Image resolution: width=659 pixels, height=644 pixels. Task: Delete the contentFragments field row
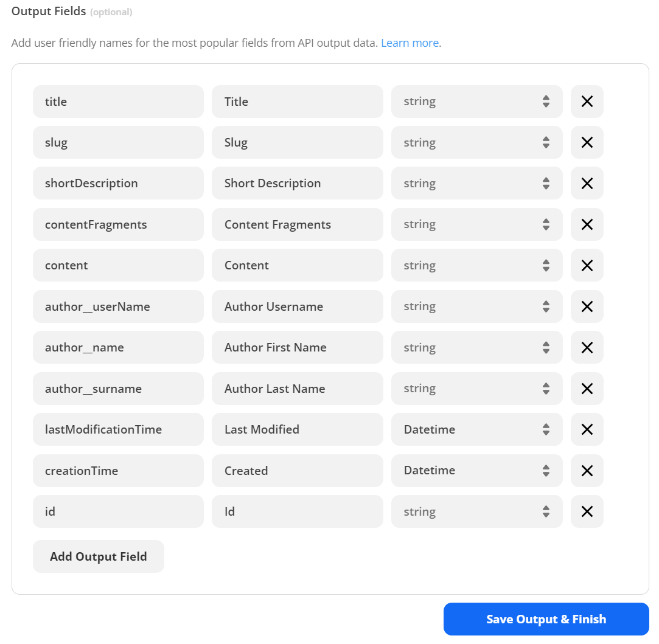point(587,224)
